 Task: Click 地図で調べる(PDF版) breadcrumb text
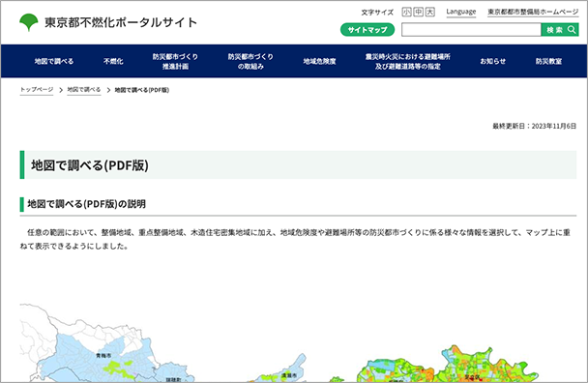click(142, 90)
